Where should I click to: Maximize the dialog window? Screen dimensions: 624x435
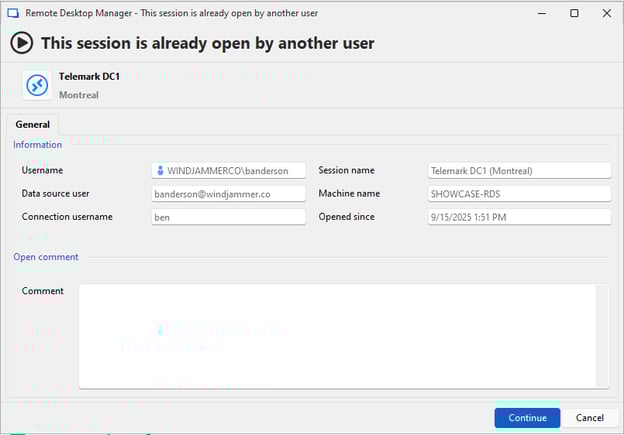click(574, 14)
